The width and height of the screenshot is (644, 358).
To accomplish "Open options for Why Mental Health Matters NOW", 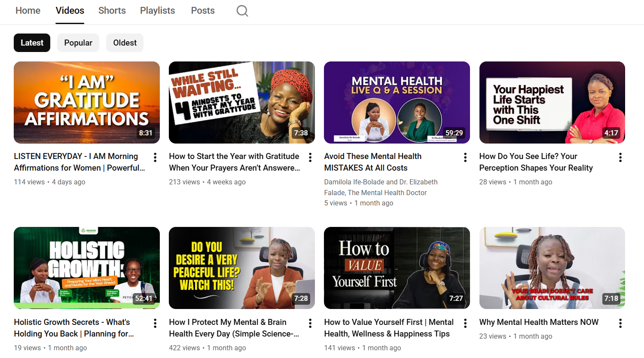I will [x=620, y=323].
